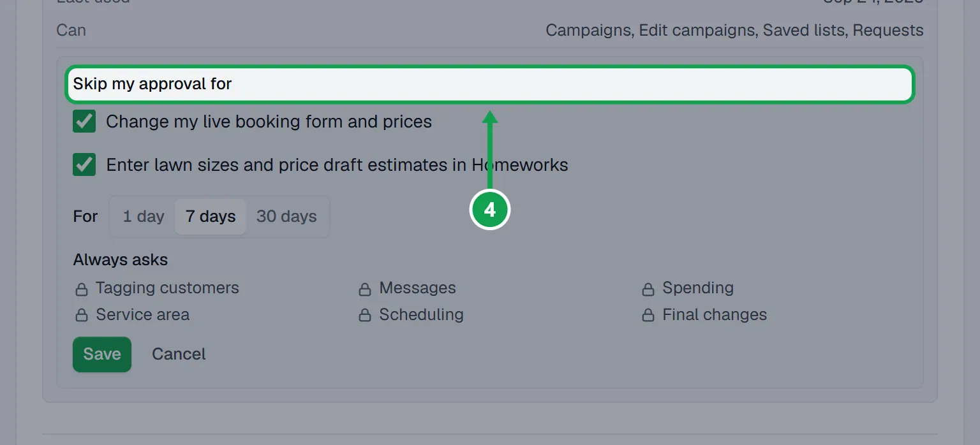Click the lock icon beside Tagging customers

point(82,289)
